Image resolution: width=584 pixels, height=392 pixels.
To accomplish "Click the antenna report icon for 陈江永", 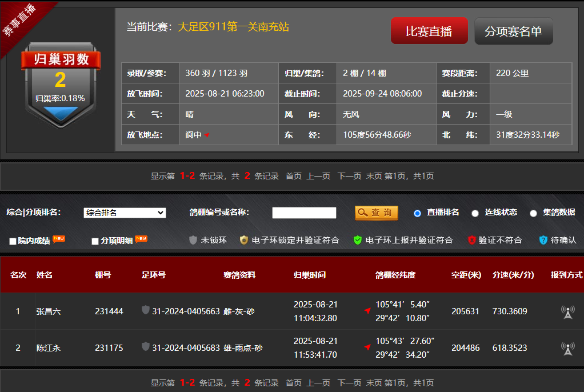I will tap(567, 349).
